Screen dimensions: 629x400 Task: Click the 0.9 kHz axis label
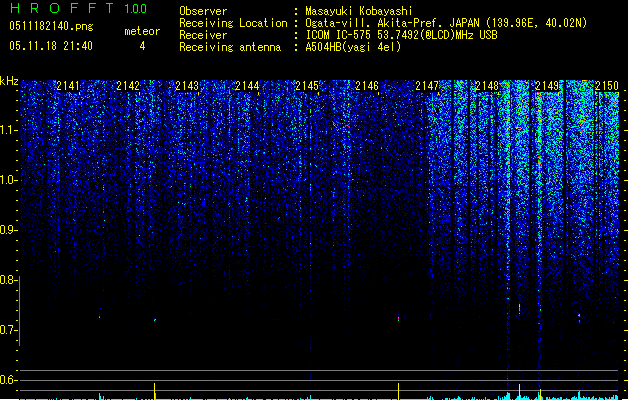[9, 230]
